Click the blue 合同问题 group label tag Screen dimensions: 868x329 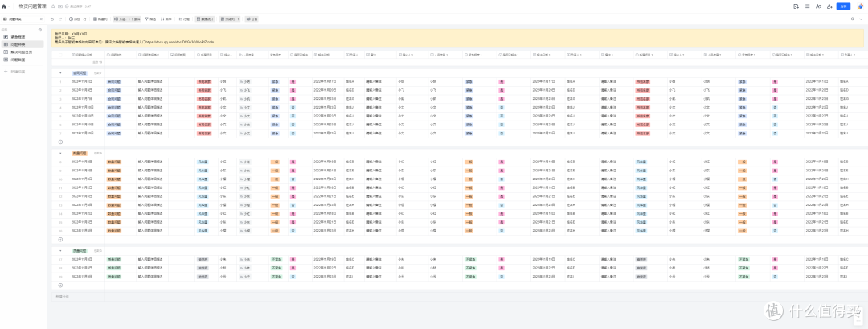[79, 72]
